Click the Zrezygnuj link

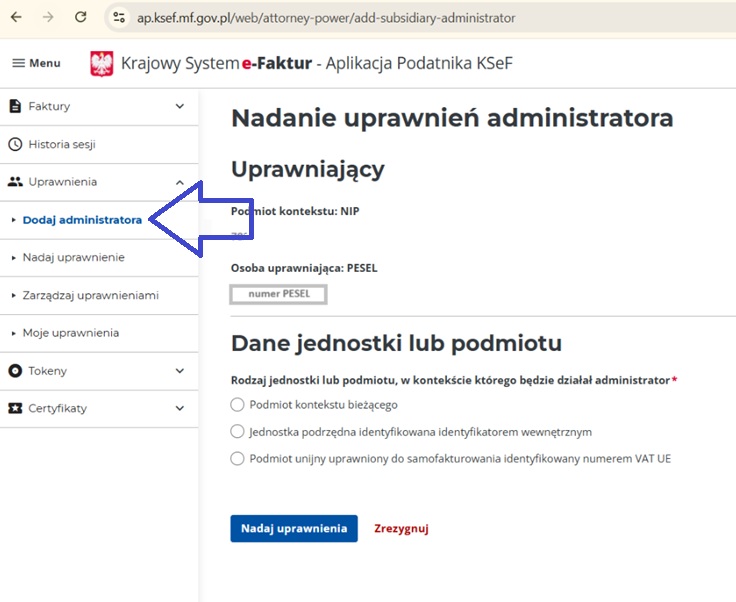point(401,528)
